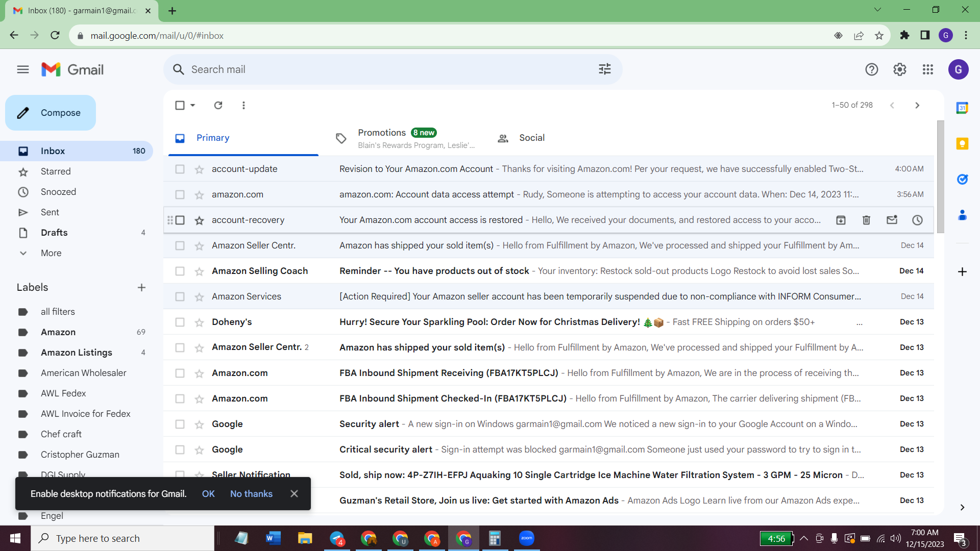
Task: Open File Explorer from the taskbar
Action: coord(305,538)
